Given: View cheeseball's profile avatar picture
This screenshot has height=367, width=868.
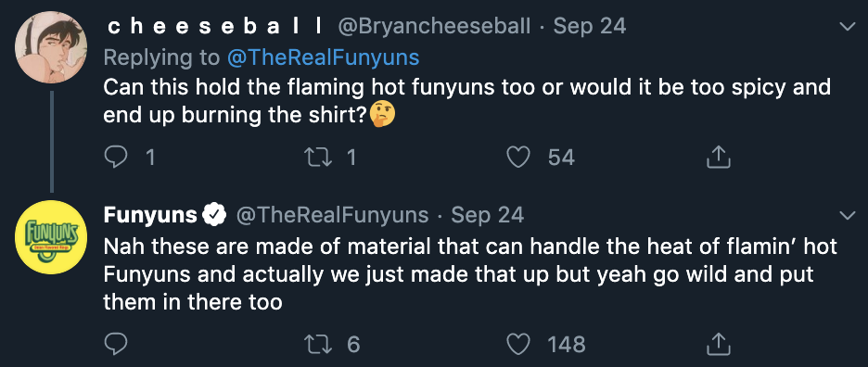Looking at the screenshot, I should (51, 47).
